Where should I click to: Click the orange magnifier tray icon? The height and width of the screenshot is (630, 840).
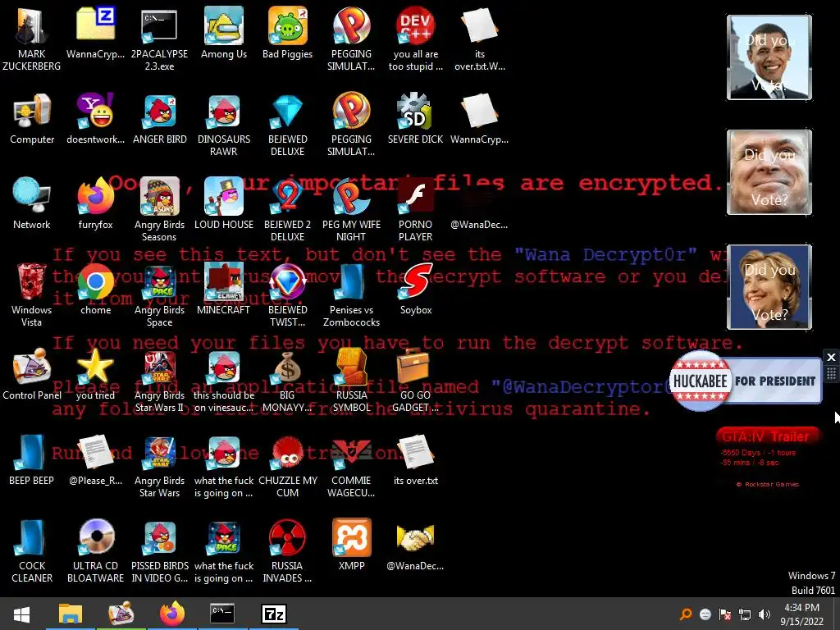tap(686, 614)
